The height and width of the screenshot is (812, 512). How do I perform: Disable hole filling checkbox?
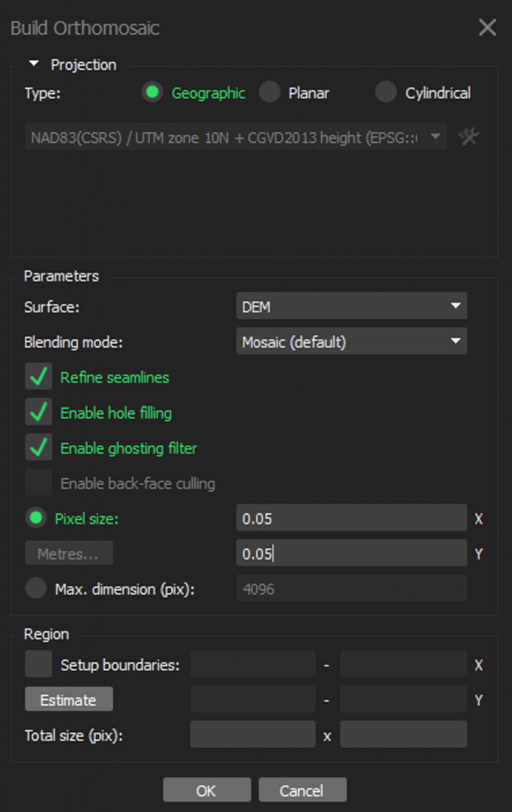[39, 412]
